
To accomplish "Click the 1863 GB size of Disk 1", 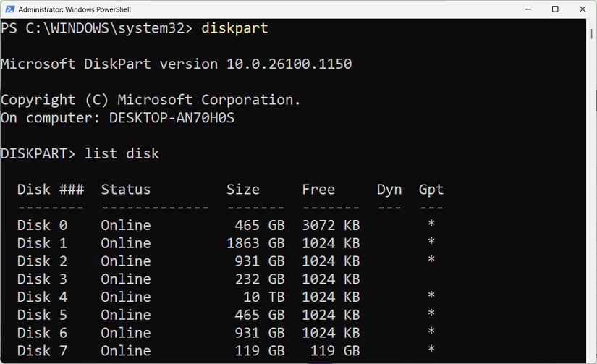I will point(255,242).
